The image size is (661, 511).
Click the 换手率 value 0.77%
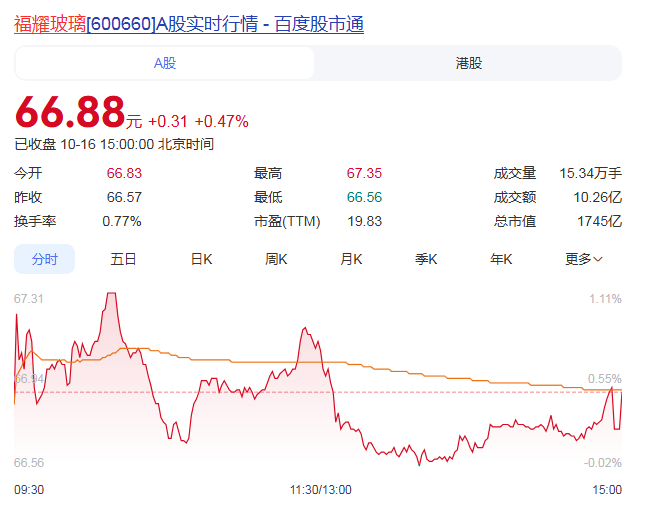pyautogui.click(x=122, y=221)
